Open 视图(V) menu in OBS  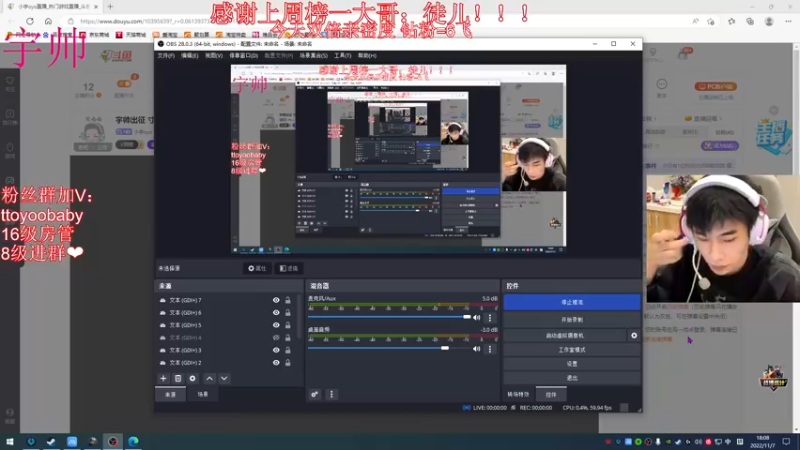tap(214, 56)
